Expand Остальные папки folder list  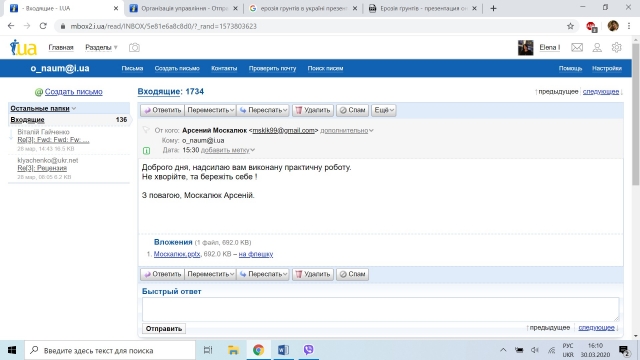click(x=43, y=109)
